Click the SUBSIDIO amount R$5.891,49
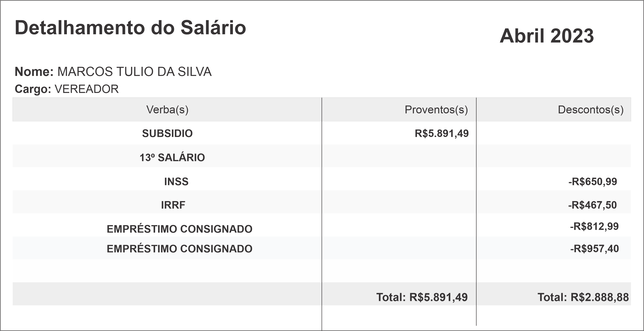Screen dimensions: 644x331 tap(441, 133)
